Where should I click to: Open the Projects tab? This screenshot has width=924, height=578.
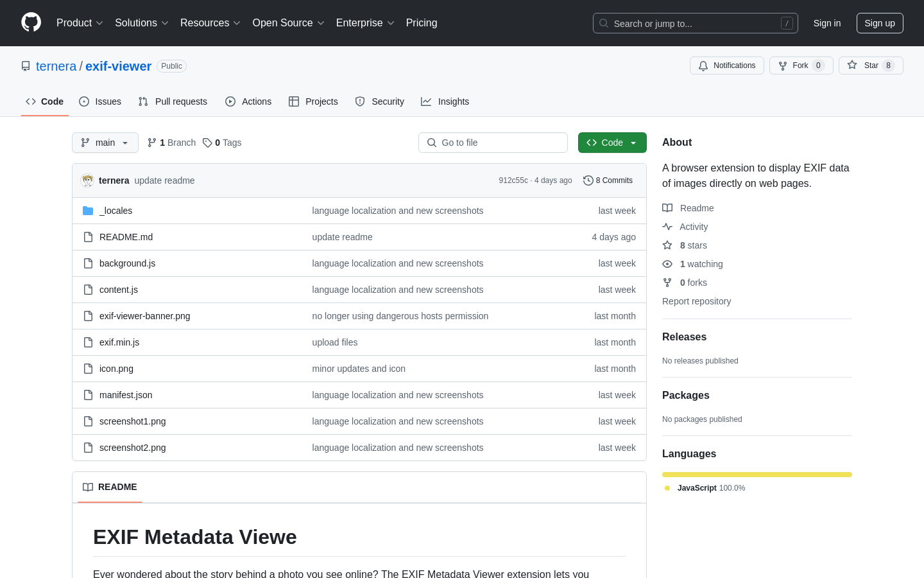[313, 101]
